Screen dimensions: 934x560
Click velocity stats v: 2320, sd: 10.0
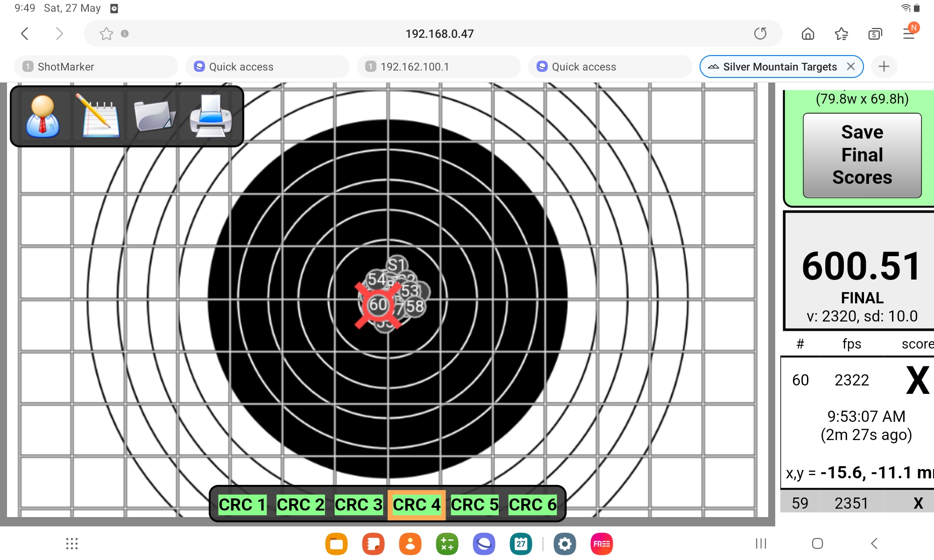pos(862,316)
